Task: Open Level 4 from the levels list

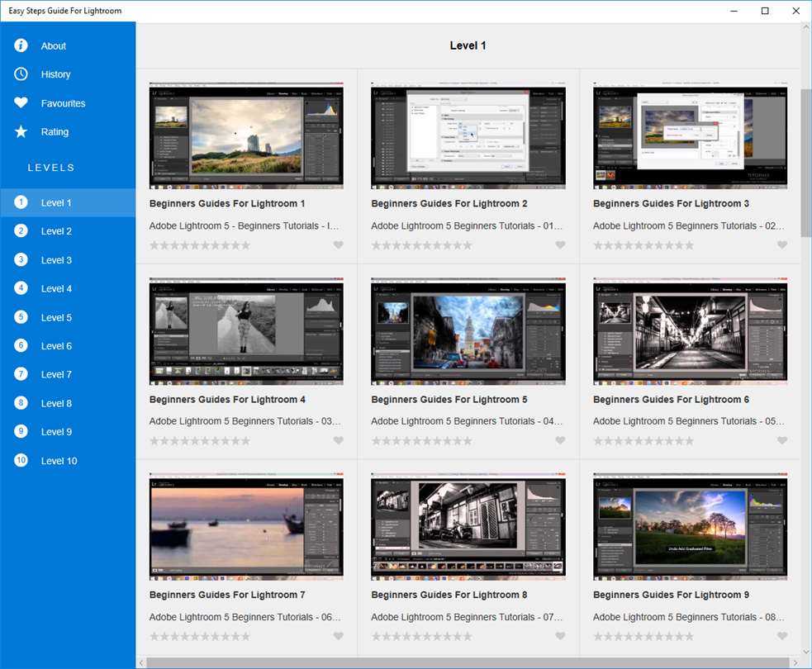Action: pyautogui.click(x=56, y=289)
